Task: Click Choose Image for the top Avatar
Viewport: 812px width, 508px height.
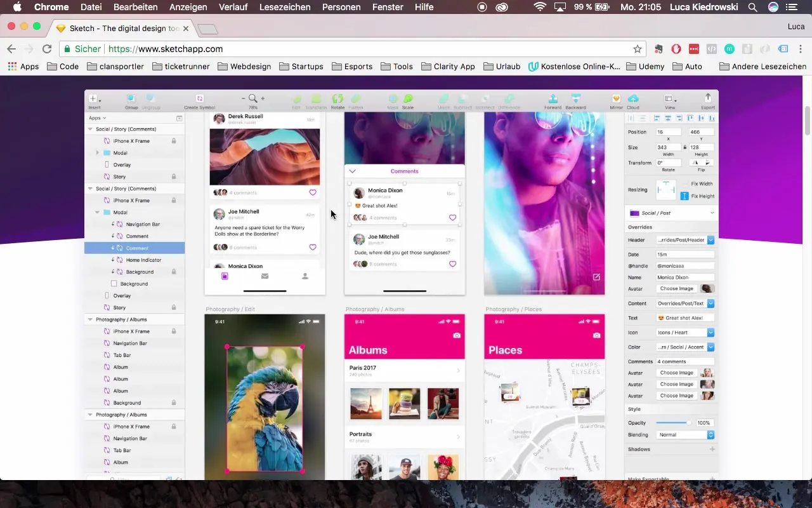Action: 676,288
